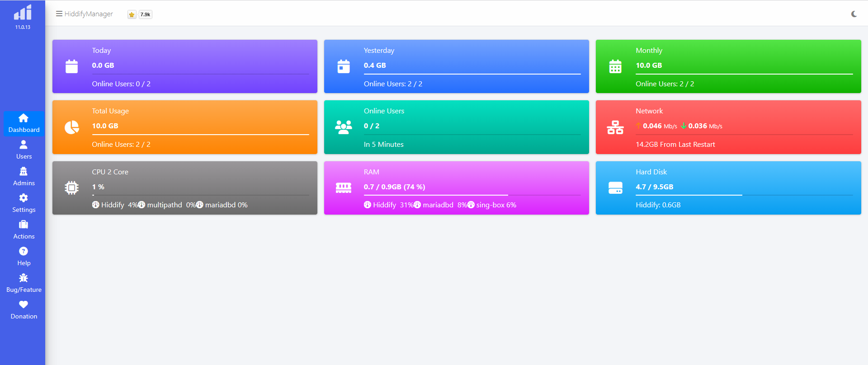Click the calendar icon on the Today card
Viewport: 868px width, 365px height.
click(72, 66)
